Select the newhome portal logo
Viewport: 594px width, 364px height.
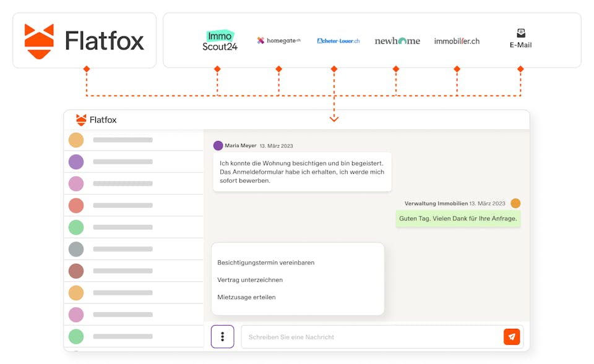pos(397,40)
